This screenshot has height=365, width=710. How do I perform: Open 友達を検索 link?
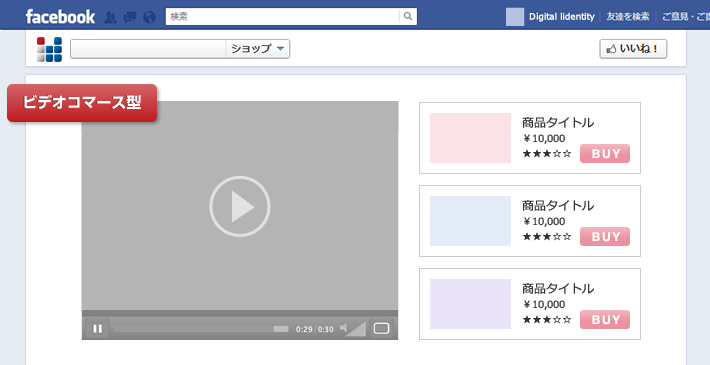point(628,17)
